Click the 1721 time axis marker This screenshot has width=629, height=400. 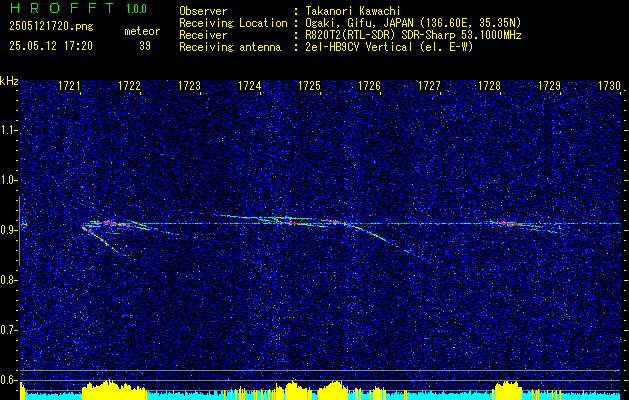click(x=69, y=86)
